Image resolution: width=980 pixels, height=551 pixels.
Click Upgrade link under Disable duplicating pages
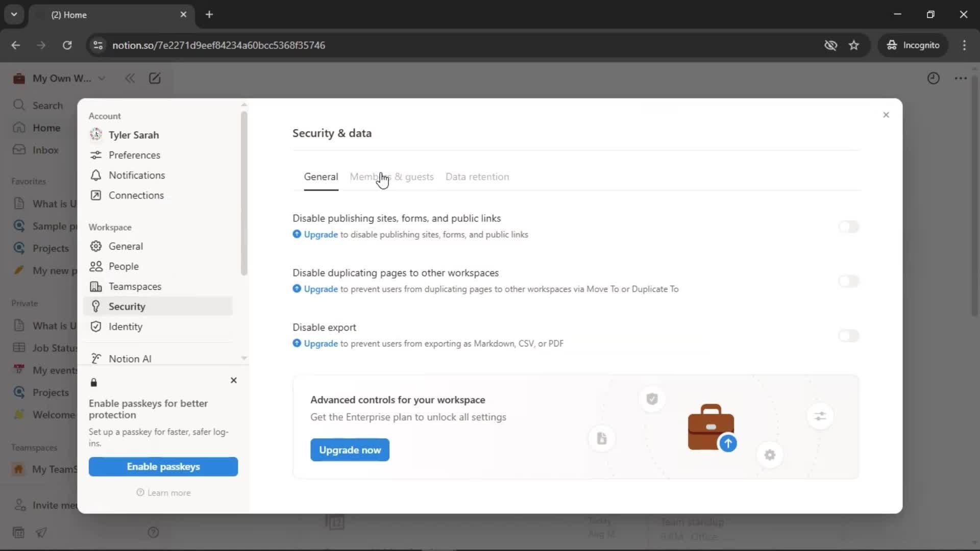point(321,289)
